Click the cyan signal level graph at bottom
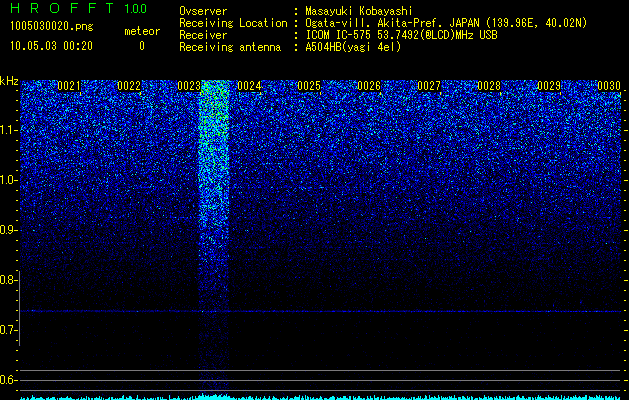This screenshot has height=400, width=629. (x=321, y=397)
